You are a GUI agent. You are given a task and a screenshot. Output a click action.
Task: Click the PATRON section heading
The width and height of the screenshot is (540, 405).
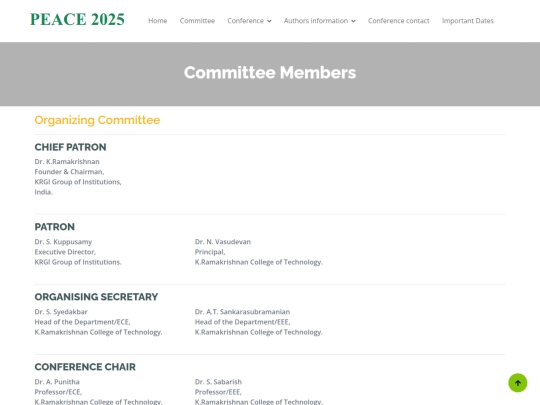click(x=54, y=227)
